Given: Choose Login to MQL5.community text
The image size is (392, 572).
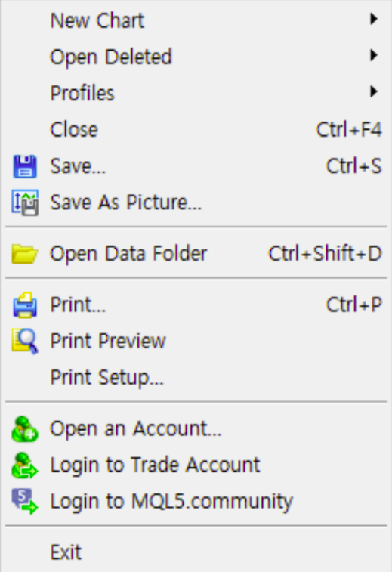Looking at the screenshot, I should click(171, 502).
